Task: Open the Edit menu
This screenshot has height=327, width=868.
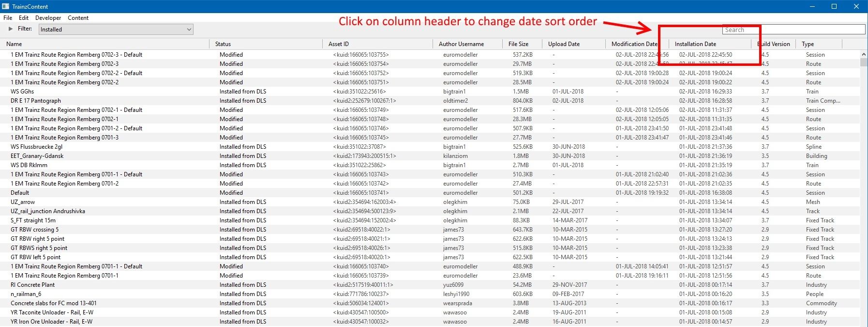Action: [24, 18]
